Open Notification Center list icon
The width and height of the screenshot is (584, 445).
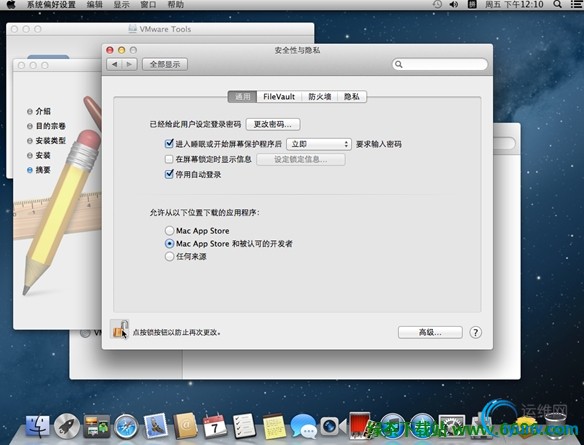[576, 4]
